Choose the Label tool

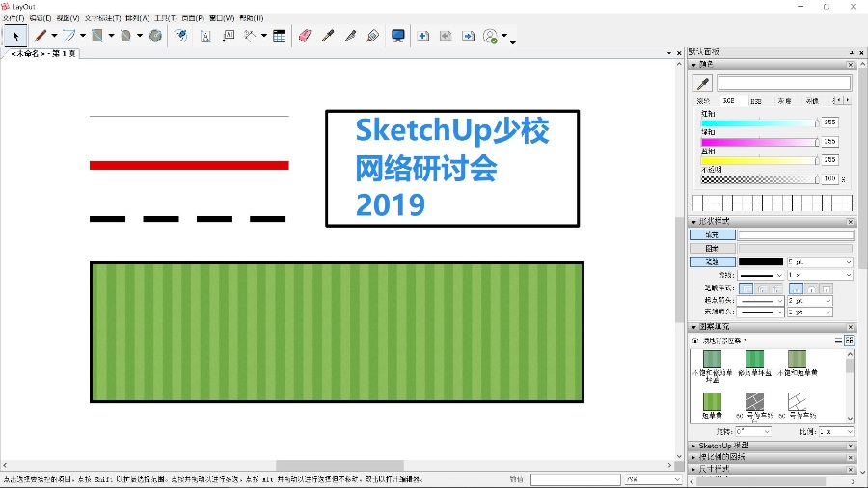pos(228,36)
